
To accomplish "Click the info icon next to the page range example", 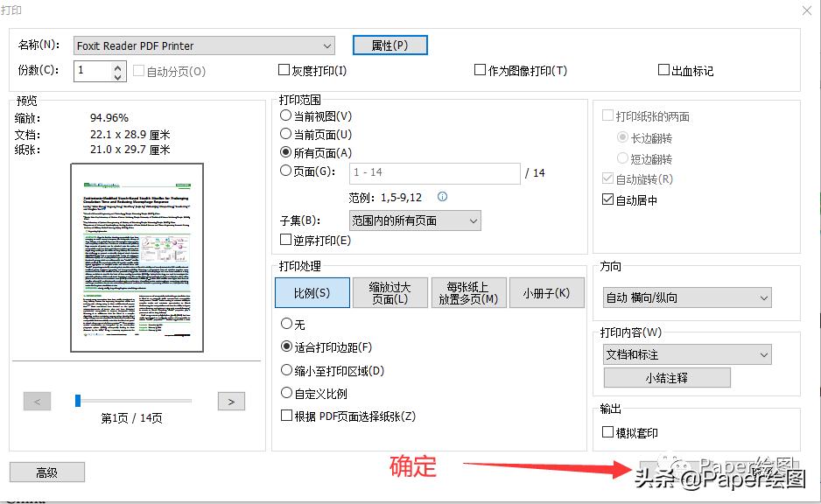I will pos(442,197).
